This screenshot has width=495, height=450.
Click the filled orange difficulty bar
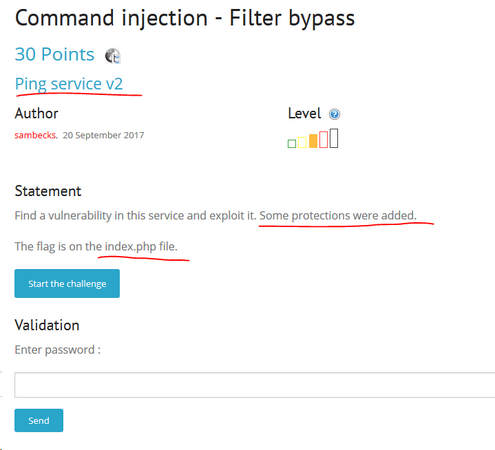click(313, 141)
